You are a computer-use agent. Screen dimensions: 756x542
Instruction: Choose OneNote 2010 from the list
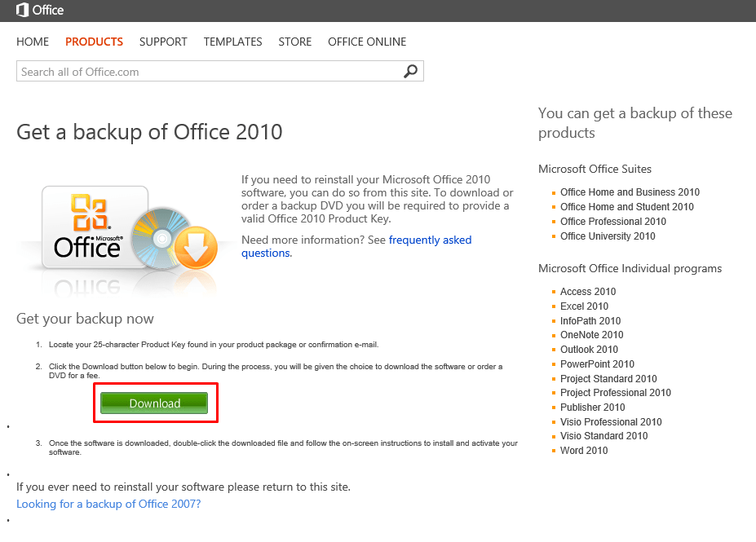(x=591, y=335)
